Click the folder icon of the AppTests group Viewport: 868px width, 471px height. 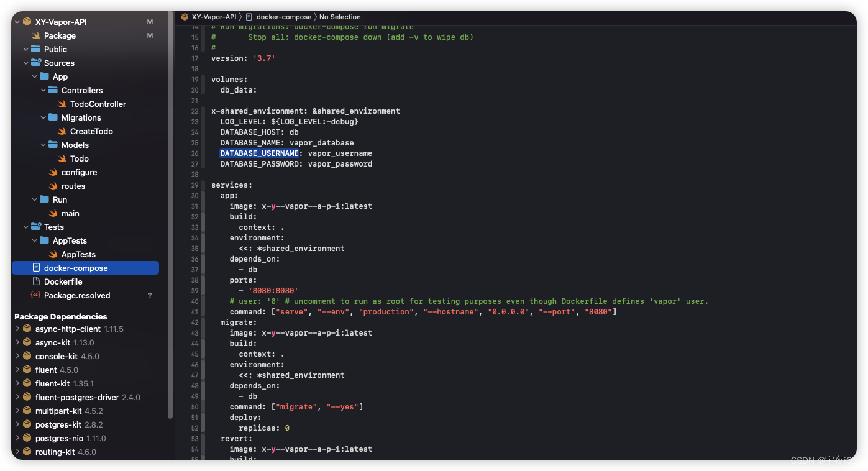tap(45, 240)
